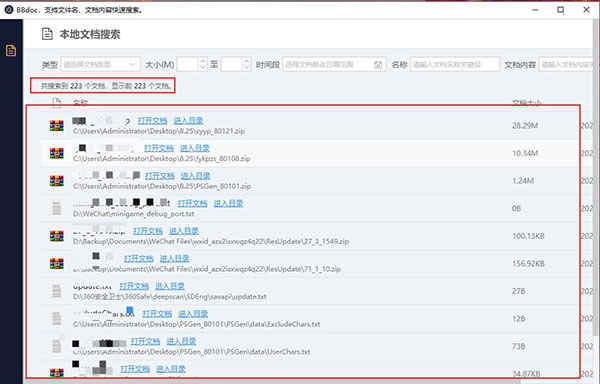Viewport: 600px width, 384px height.
Task: Focus the 名称 file name input
Action: click(x=455, y=65)
